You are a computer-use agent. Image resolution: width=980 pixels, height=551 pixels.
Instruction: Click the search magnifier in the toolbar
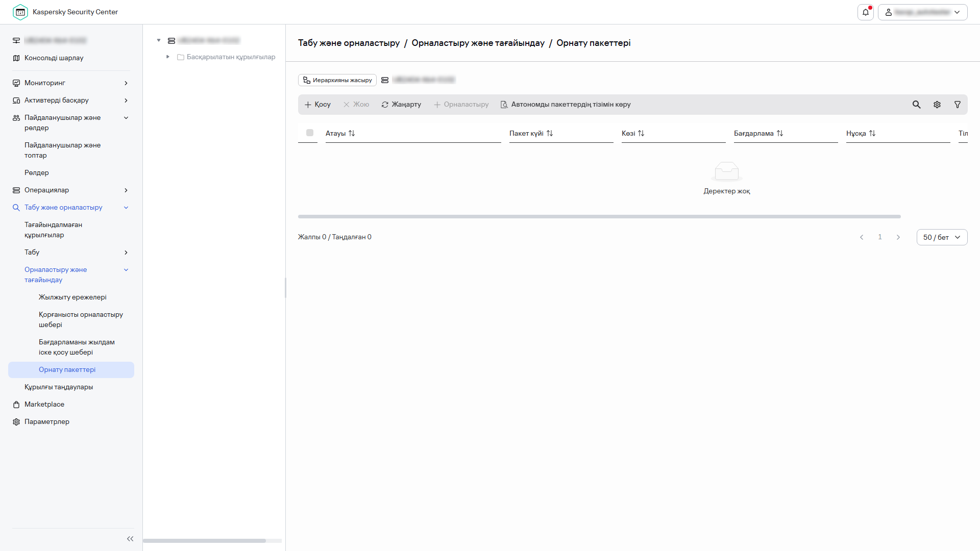point(916,105)
